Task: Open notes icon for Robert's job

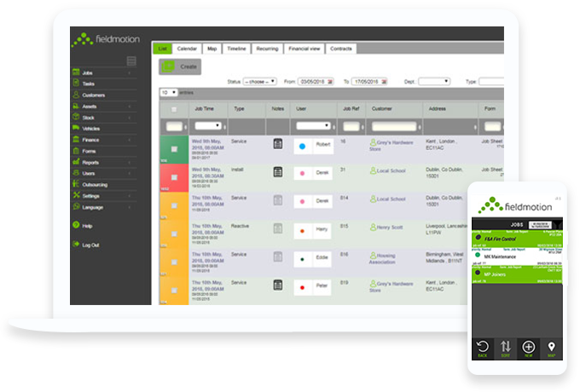Action: point(278,143)
